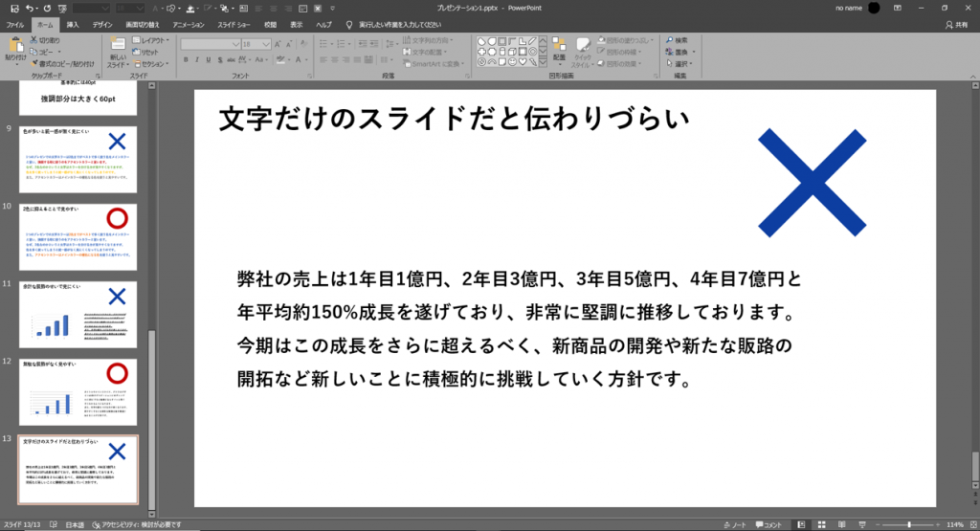Toggle text Shadow (S) formatting
Viewport: 980px width, 531px height.
tap(220, 60)
